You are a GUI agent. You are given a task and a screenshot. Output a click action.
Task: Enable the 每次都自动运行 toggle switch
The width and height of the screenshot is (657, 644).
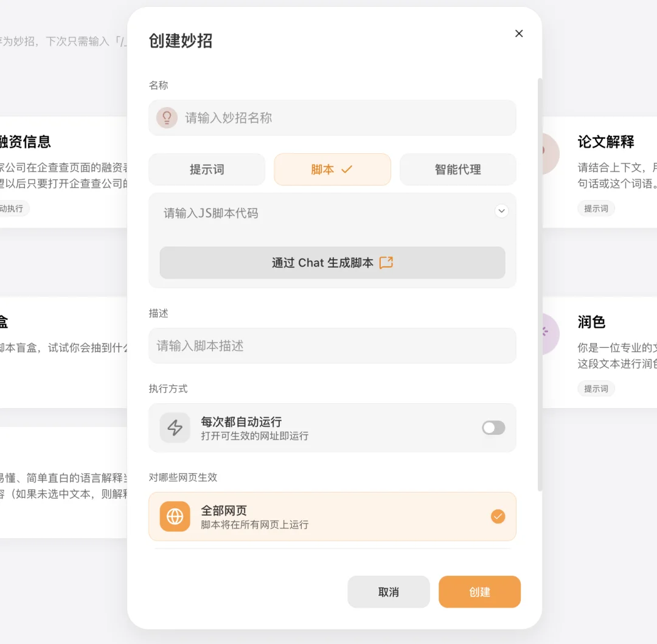(493, 428)
